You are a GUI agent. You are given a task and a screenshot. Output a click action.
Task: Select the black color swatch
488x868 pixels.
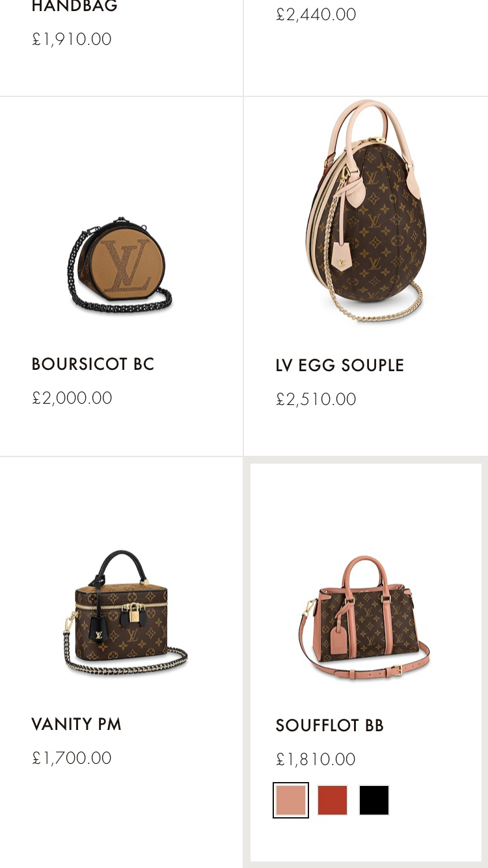click(374, 800)
